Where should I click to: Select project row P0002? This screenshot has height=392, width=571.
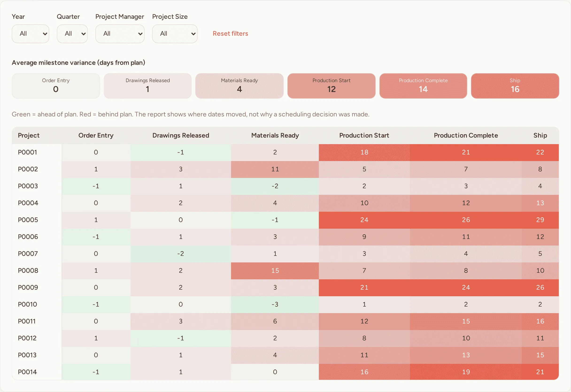click(285, 169)
